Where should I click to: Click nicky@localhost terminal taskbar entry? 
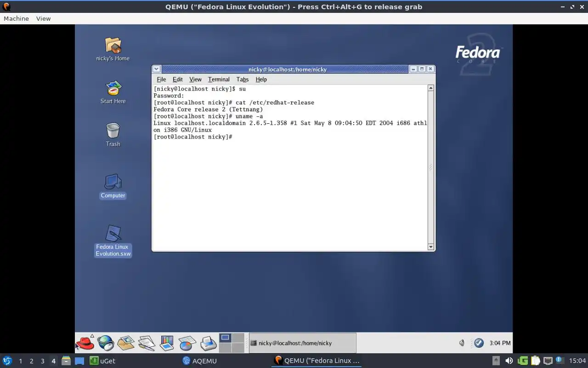coord(302,343)
